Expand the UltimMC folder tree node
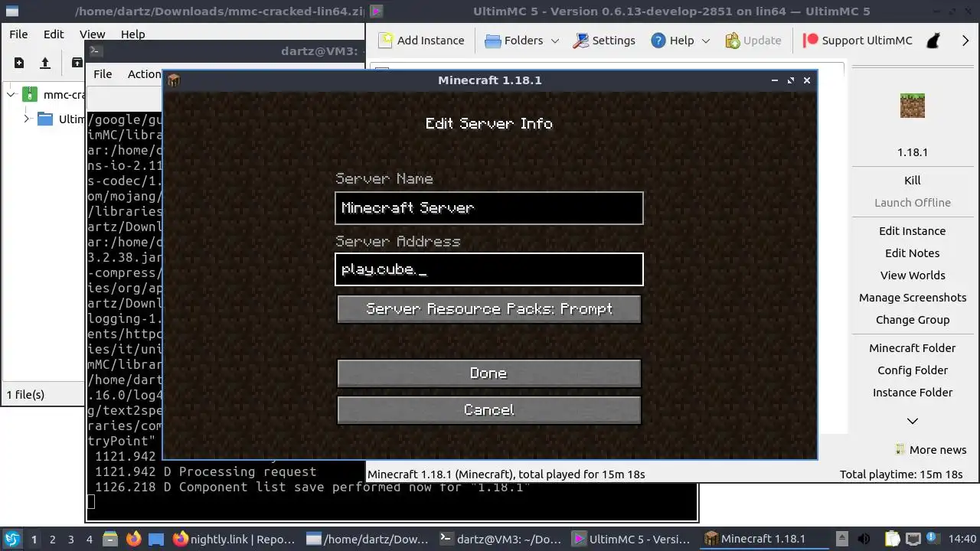 pos(27,119)
